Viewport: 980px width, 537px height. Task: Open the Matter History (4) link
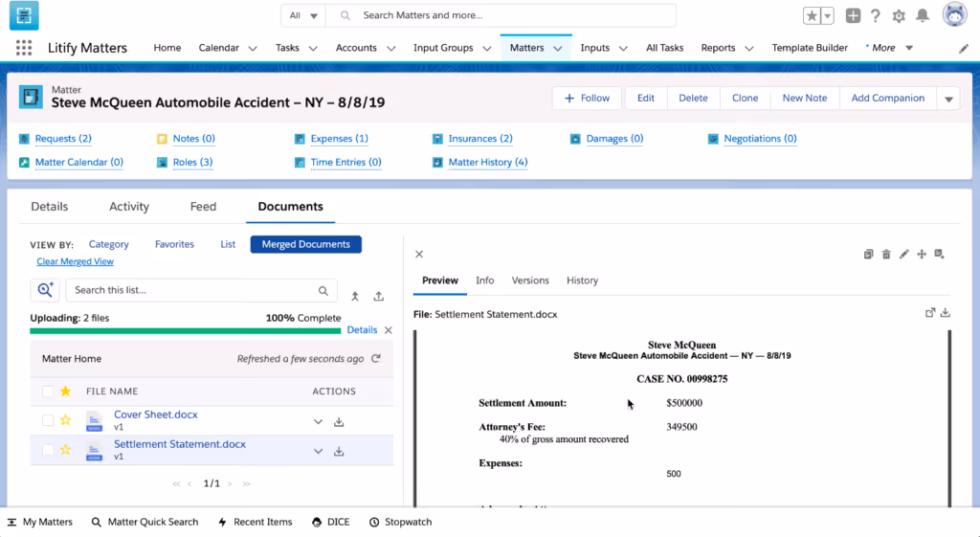(x=487, y=163)
